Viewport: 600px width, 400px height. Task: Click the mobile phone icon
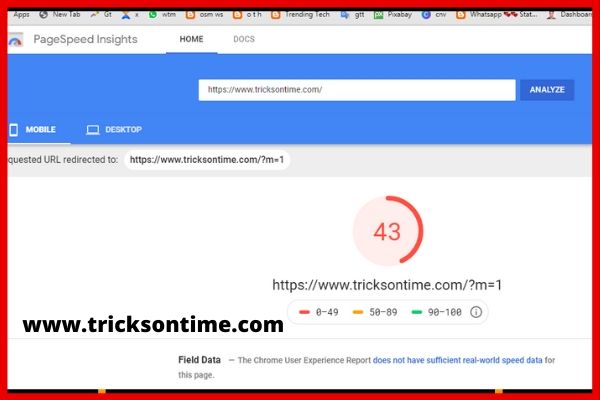[x=14, y=130]
